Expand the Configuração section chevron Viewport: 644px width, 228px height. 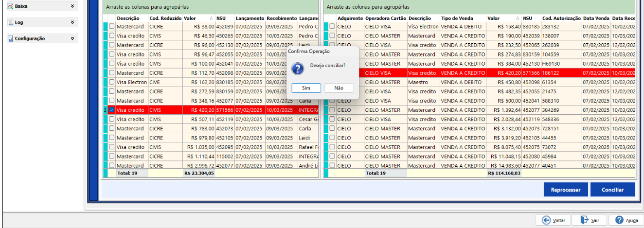tap(72, 38)
